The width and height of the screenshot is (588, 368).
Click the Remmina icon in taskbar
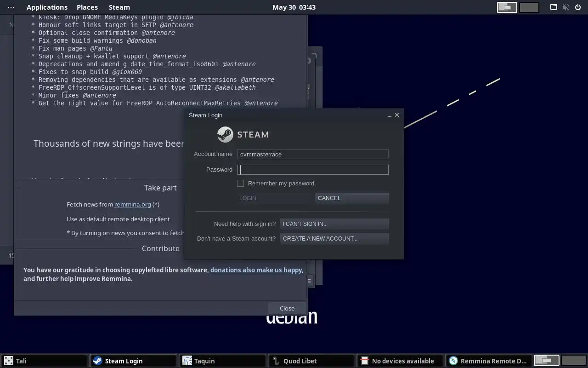coord(453,361)
